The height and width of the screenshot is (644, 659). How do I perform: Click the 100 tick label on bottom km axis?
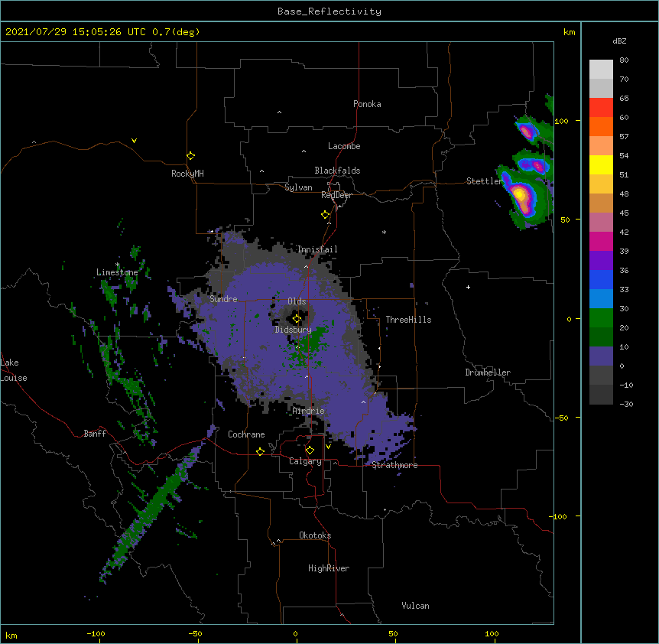click(x=492, y=633)
